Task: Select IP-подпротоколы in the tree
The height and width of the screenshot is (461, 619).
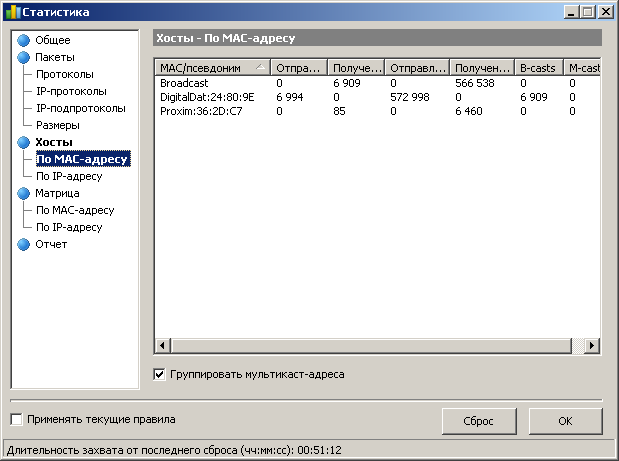Action: pos(81,108)
